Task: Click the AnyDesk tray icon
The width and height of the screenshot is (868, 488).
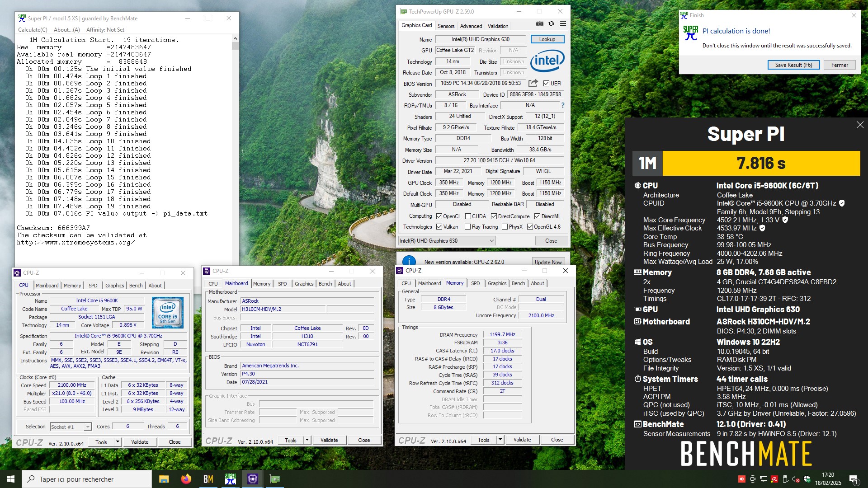Action: (x=741, y=479)
